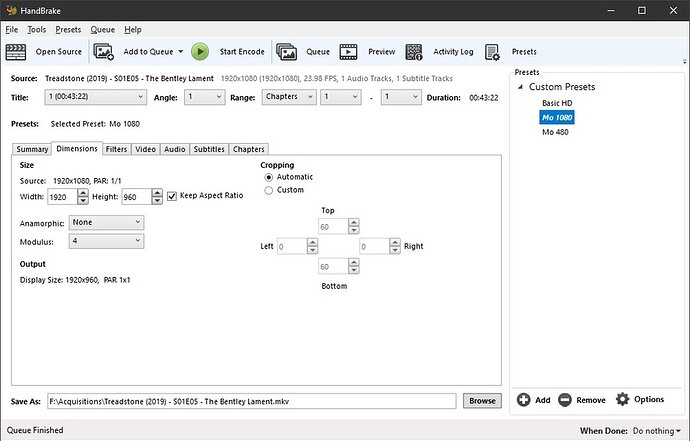Increase Width with stepper up arrow
690x441 pixels.
83,193
